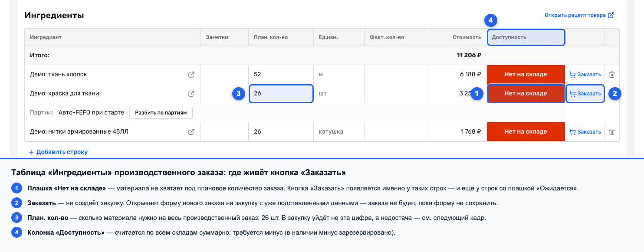644x252 pixels.
Task: Edit planned quantity 52 for ткань хлопок
Action: point(281,75)
